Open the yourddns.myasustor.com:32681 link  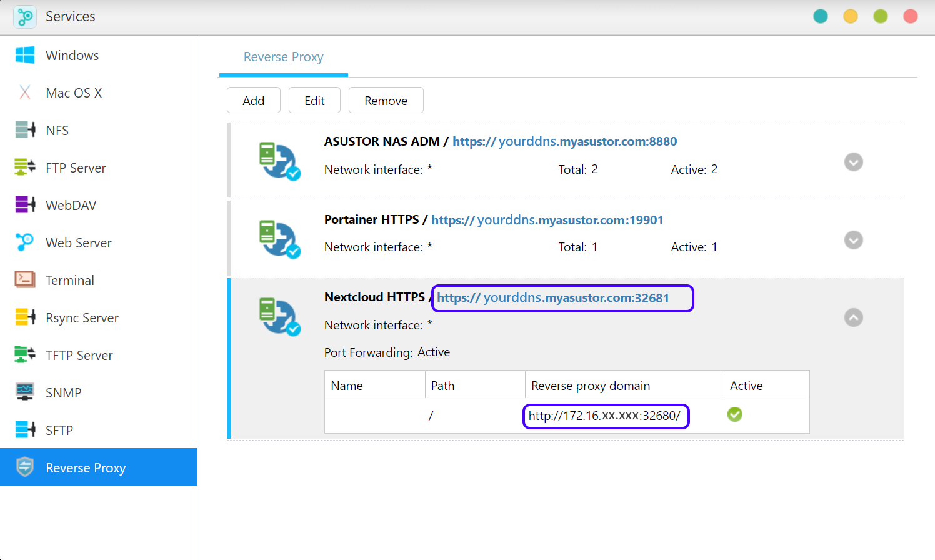pos(553,297)
